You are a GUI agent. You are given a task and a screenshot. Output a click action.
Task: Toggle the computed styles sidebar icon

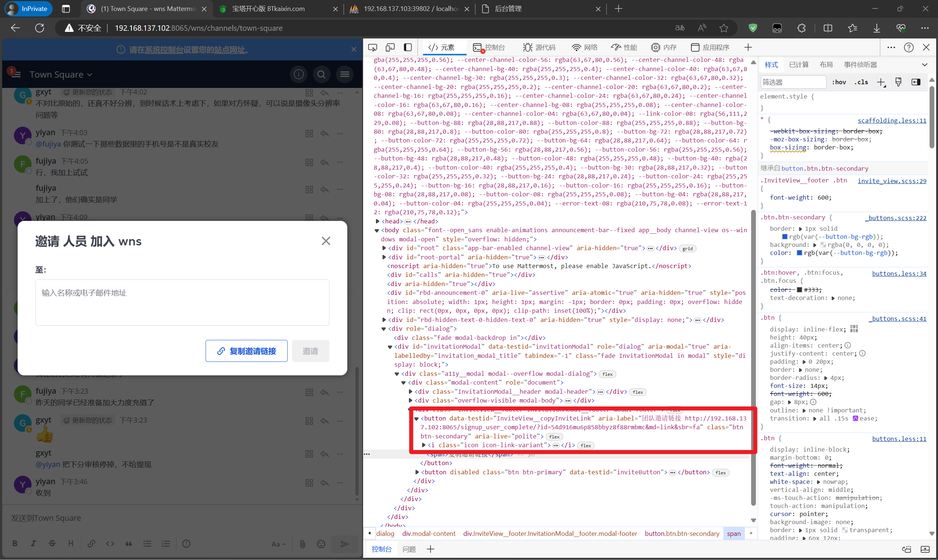(916, 82)
